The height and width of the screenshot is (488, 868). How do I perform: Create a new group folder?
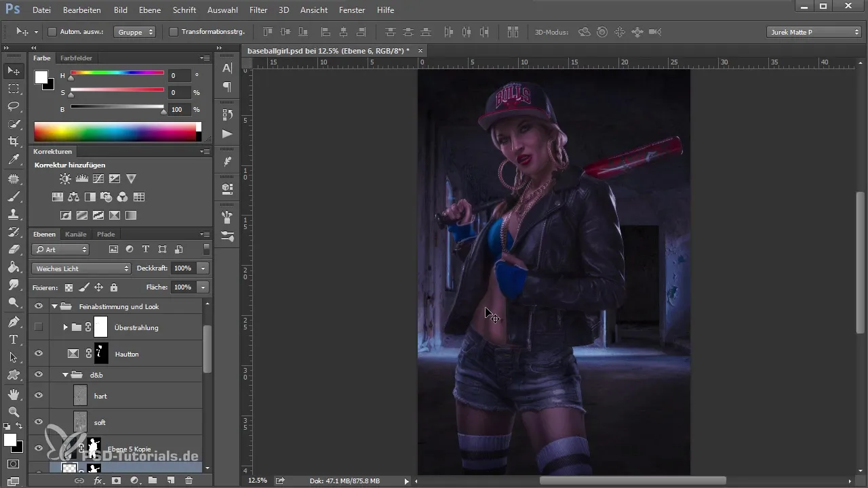coord(153,481)
